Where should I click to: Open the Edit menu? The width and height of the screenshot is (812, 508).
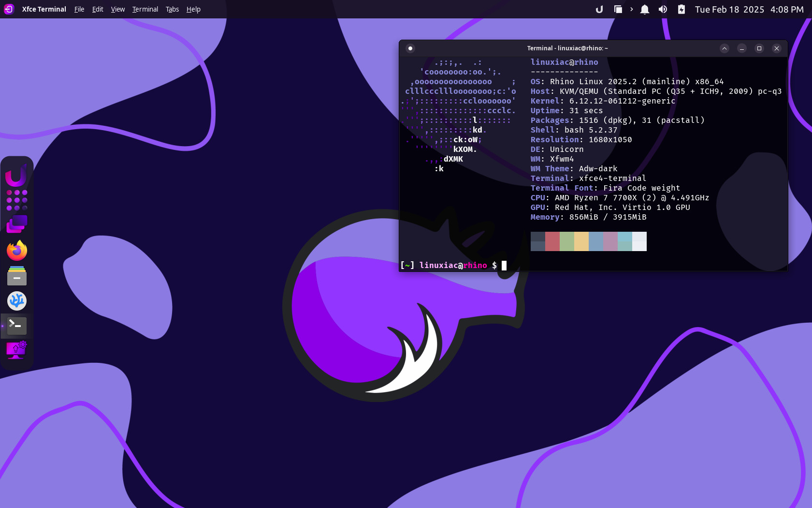point(98,9)
